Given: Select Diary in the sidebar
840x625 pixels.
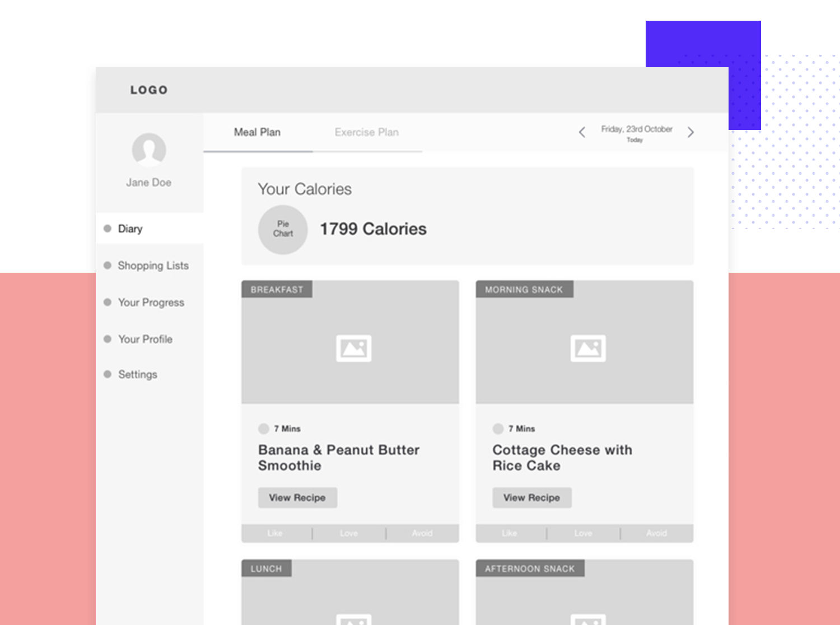Looking at the screenshot, I should click(150, 228).
